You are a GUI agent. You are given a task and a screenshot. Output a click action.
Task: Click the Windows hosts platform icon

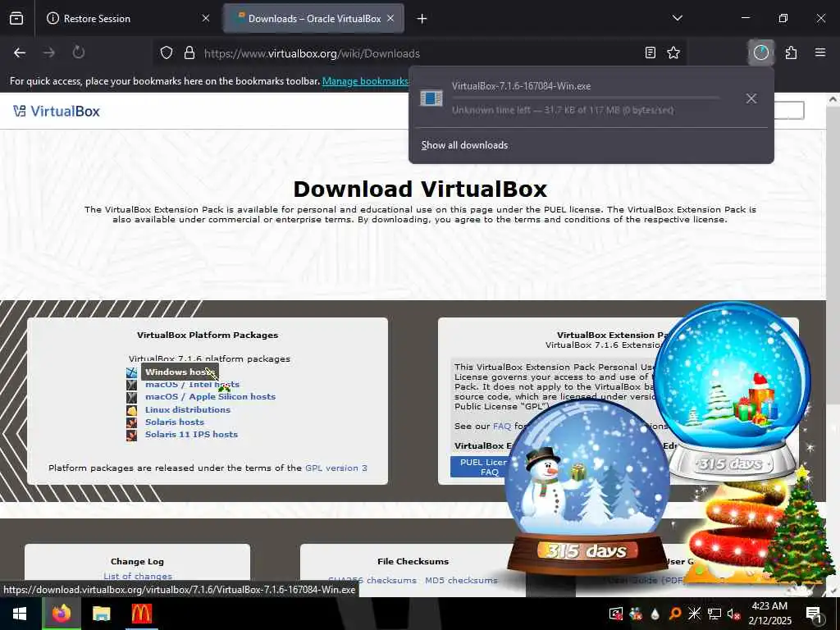point(132,372)
